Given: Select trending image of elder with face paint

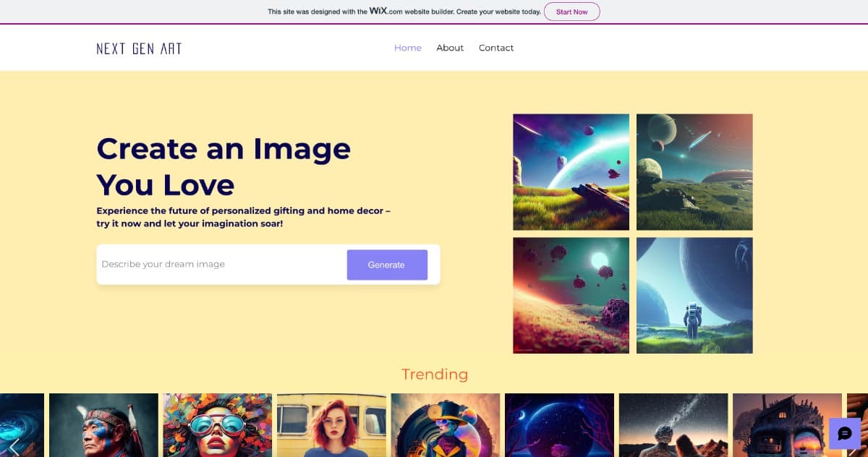Looking at the screenshot, I should (103, 425).
